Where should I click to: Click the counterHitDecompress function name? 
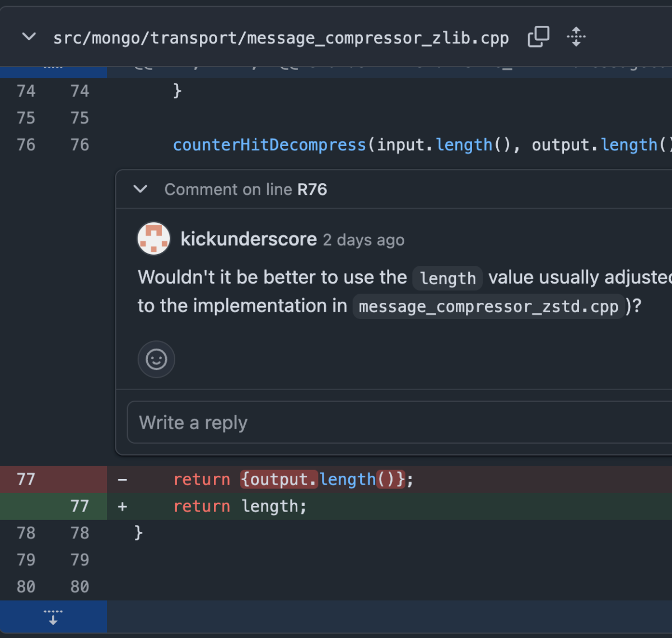pos(269,145)
